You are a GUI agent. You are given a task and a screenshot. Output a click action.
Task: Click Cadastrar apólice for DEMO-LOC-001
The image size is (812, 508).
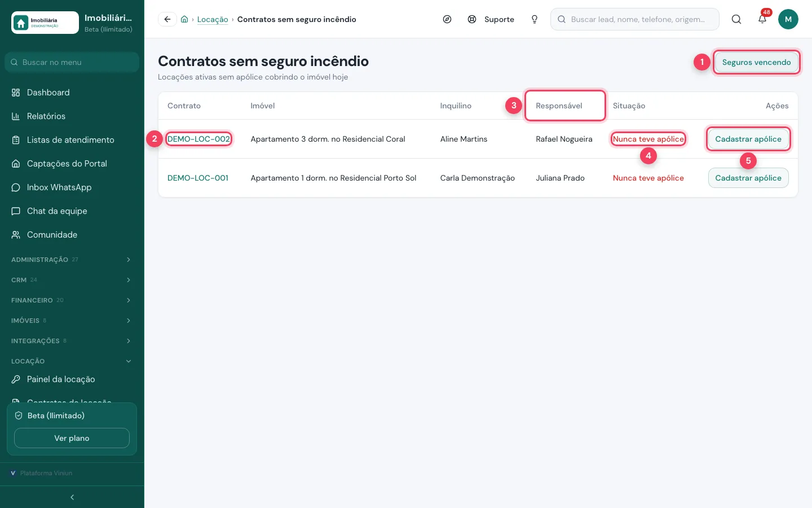(748, 178)
